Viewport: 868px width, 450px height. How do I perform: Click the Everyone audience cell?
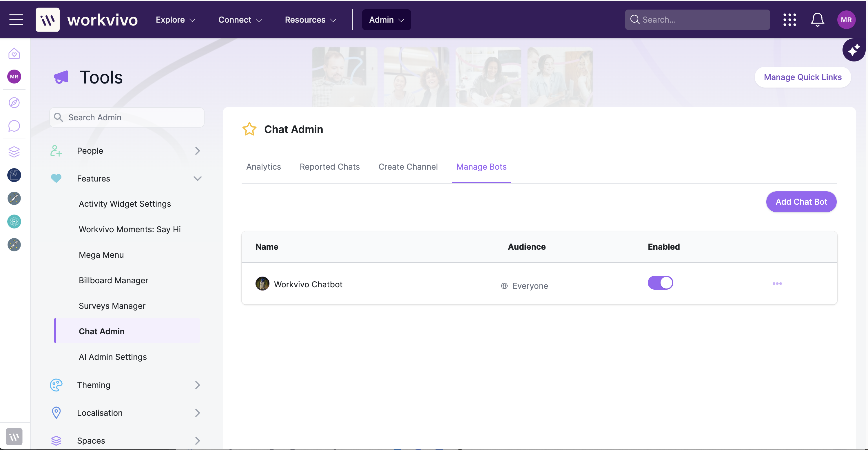click(524, 286)
